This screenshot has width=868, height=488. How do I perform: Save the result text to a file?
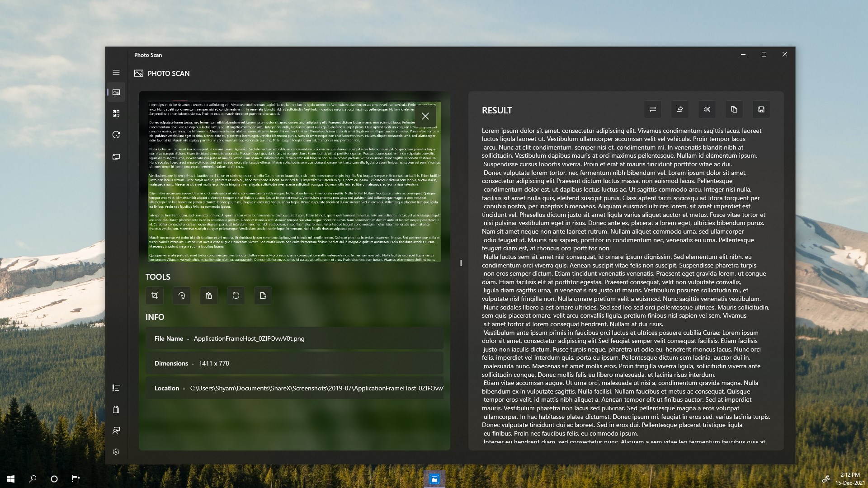point(761,109)
